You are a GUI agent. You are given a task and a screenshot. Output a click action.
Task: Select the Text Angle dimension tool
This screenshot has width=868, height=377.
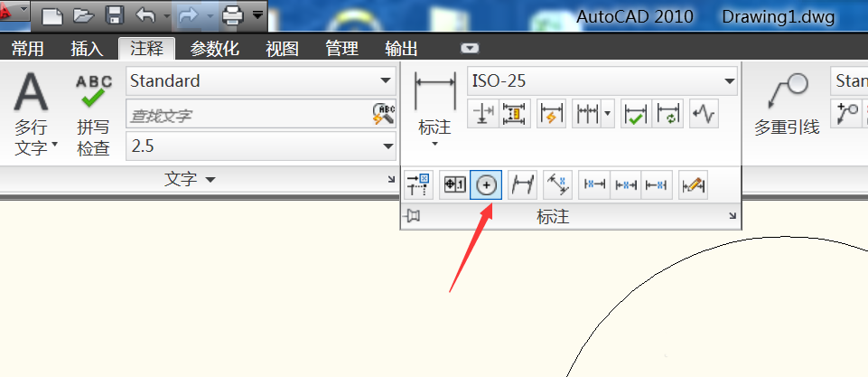pyautogui.click(x=557, y=185)
